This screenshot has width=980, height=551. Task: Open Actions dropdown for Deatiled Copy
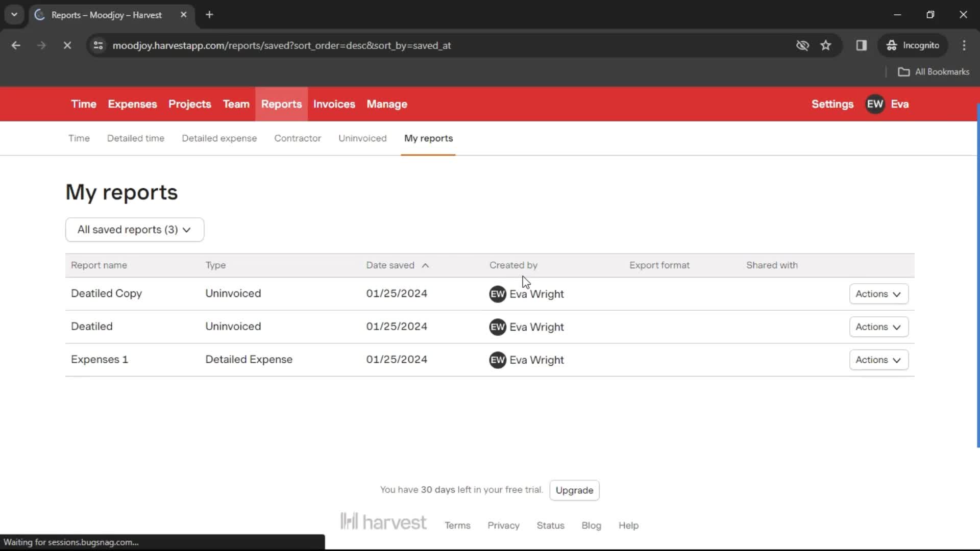(x=878, y=294)
